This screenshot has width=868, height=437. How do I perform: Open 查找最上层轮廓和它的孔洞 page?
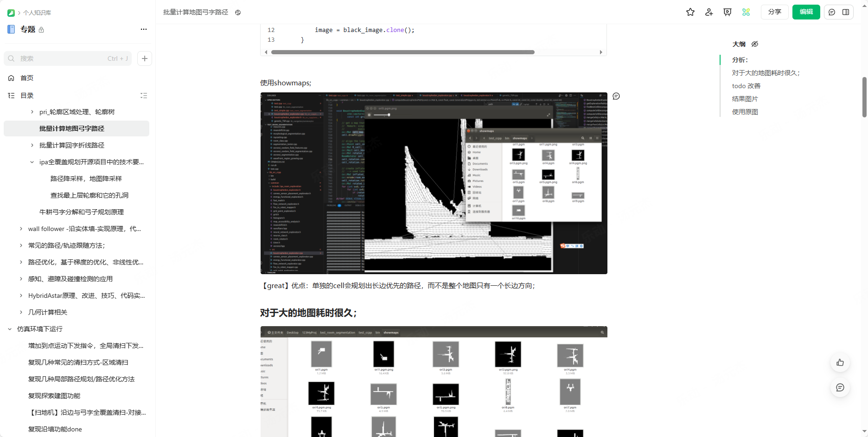click(89, 195)
